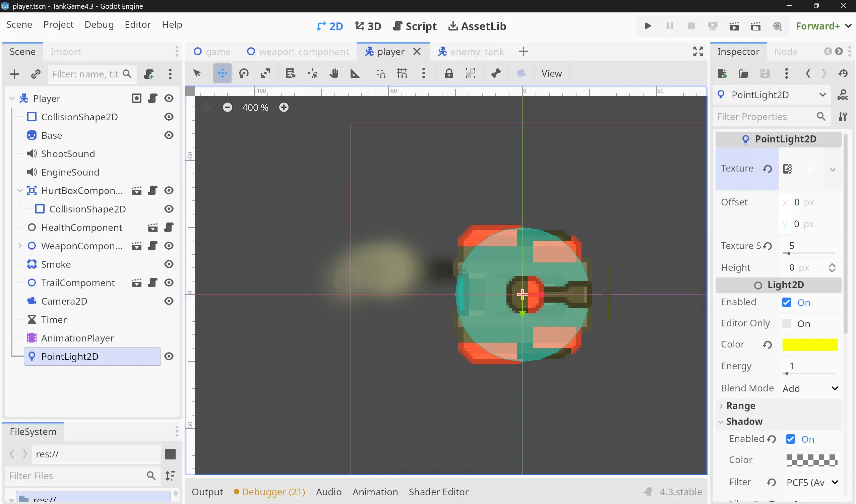
Task: Lock the selected node
Action: point(449,73)
